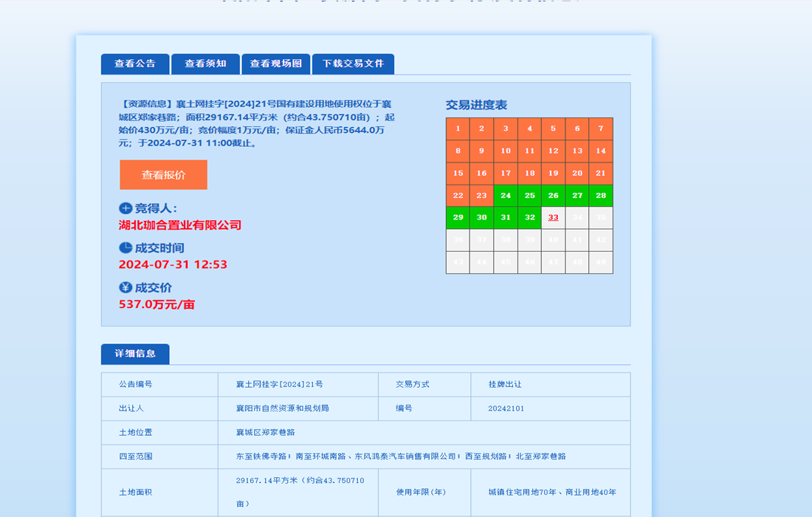Click the yen currency icon beside 成交价

[125, 287]
